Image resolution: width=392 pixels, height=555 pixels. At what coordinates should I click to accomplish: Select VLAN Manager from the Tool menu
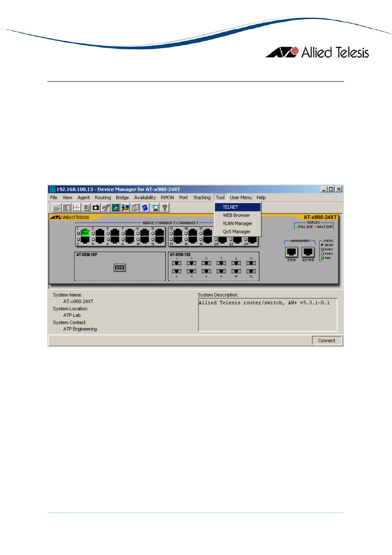click(238, 224)
